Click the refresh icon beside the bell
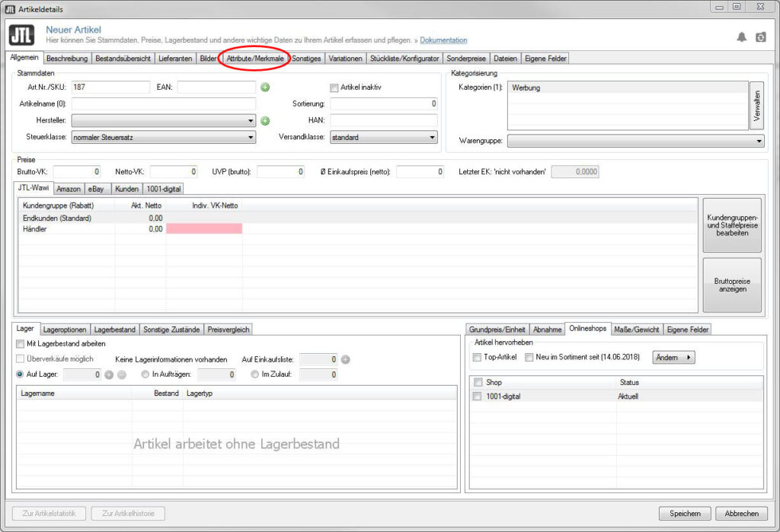 click(x=760, y=37)
